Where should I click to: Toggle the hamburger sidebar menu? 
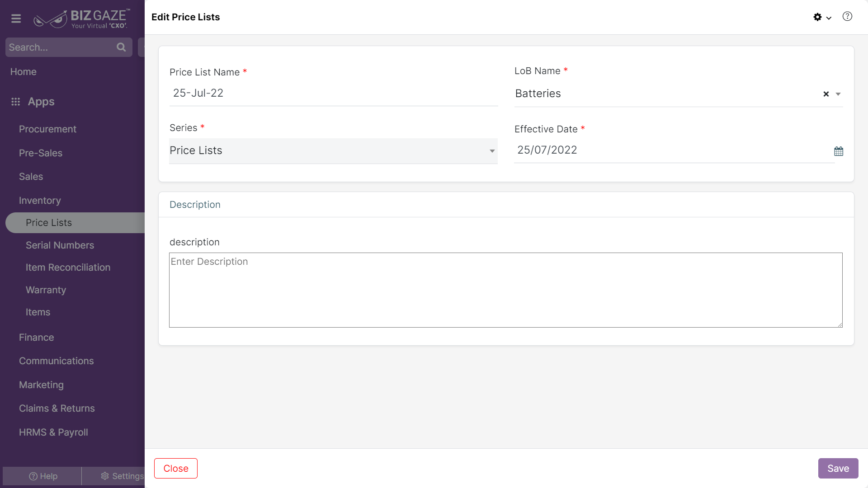click(x=16, y=19)
